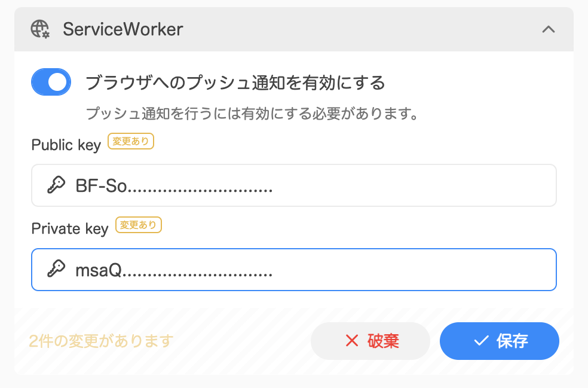Screen dimensions: 588x388
Task: Click the ServiceWorker globe gear icon
Action: tap(40, 29)
